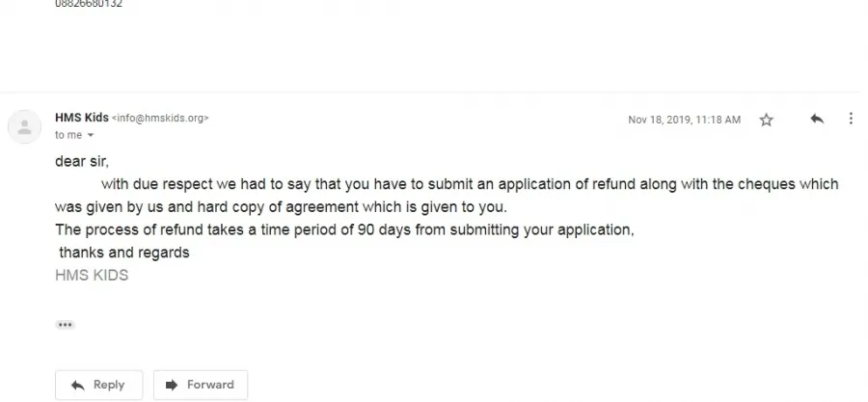The height and width of the screenshot is (402, 868).
Task: Click the phone number 08826680132
Action: pyautogui.click(x=89, y=4)
